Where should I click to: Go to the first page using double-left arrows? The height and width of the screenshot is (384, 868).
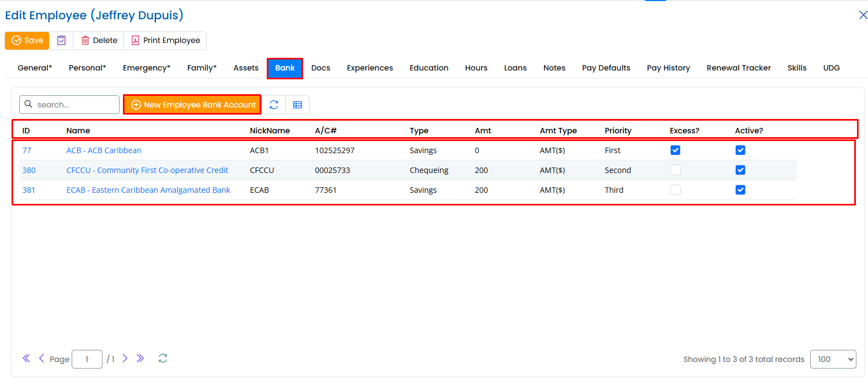point(26,359)
